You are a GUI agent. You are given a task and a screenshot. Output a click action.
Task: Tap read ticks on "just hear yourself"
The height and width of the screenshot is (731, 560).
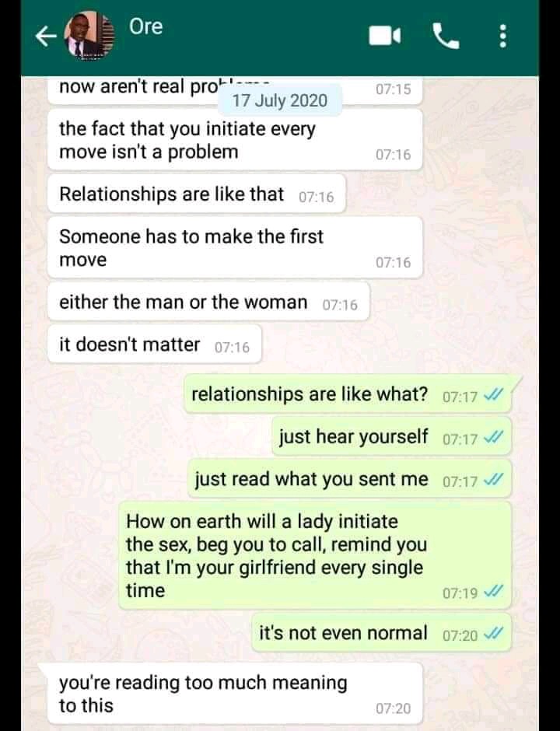(493, 439)
